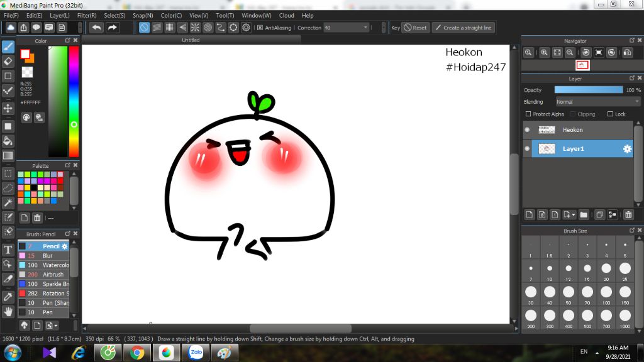Select the Gradient tool
The width and height of the screenshot is (644, 362).
tap(8, 156)
